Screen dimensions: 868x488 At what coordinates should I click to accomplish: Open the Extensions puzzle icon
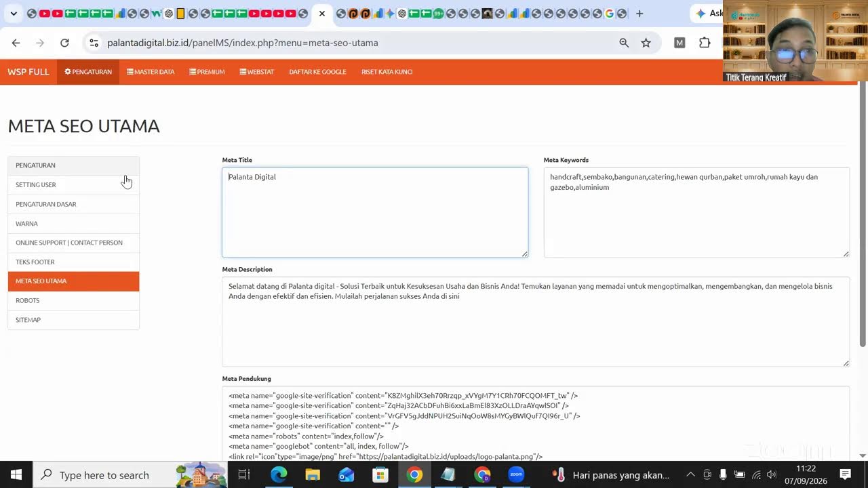click(705, 43)
